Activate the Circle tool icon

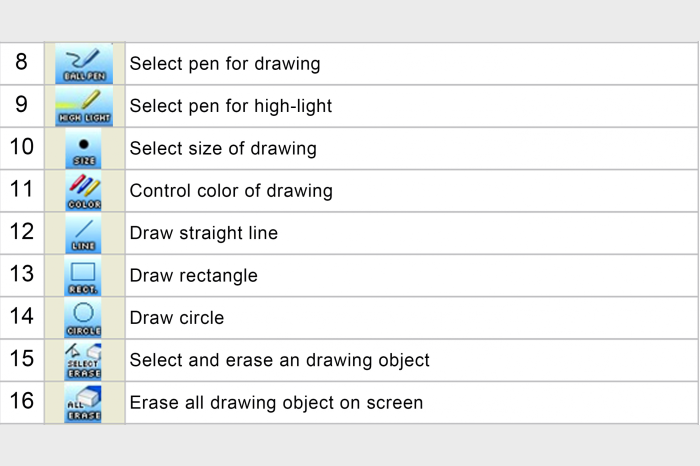click(x=83, y=318)
